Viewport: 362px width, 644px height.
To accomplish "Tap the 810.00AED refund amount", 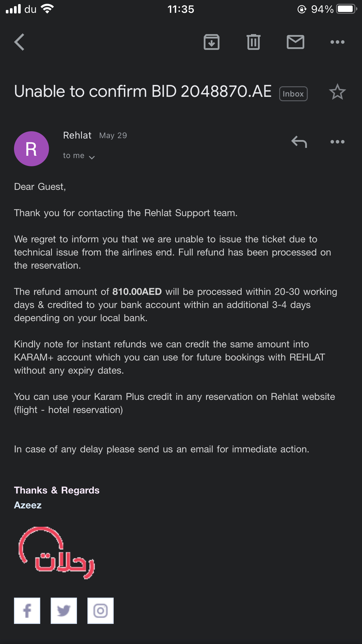I will coord(137,292).
